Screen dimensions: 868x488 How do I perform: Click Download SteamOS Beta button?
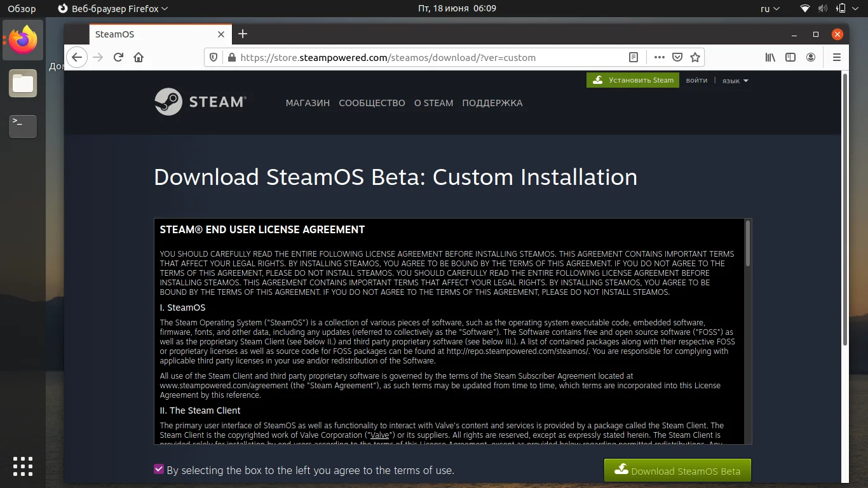point(677,471)
